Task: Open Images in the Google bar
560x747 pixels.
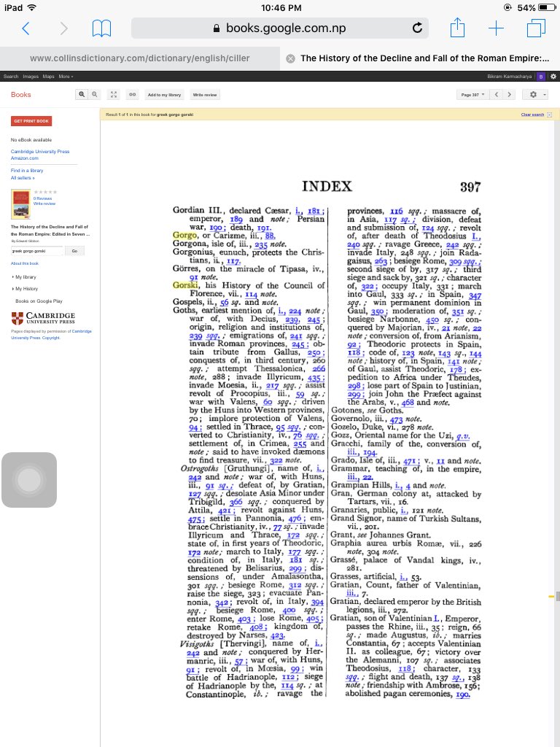Action: click(31, 76)
